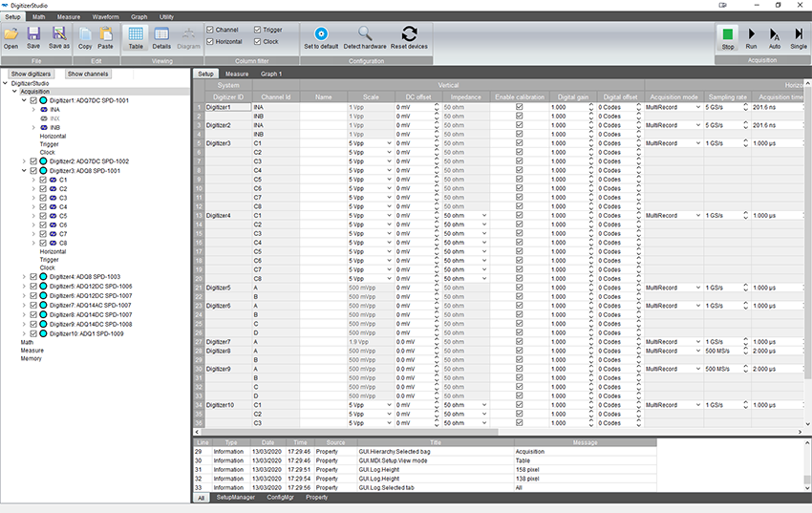Image resolution: width=812 pixels, height=513 pixels.
Task: Adjust Digital gain stepper in row 1
Action: 591,107
